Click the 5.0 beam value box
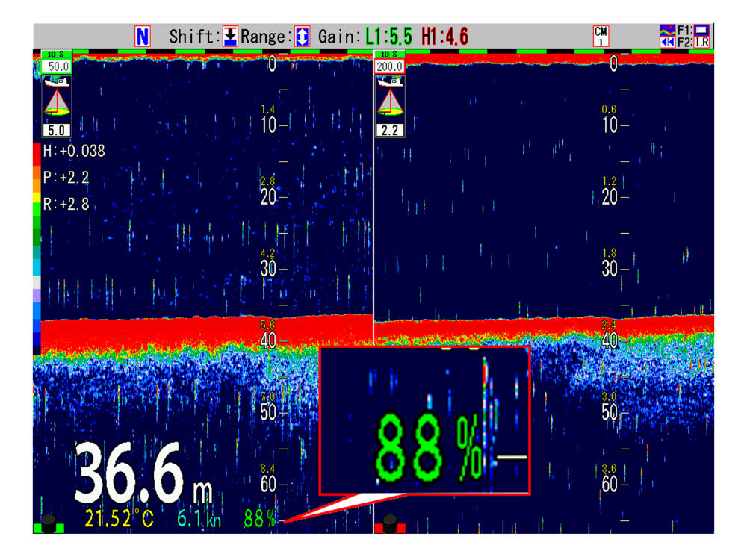The height and width of the screenshot is (560, 747). [x=56, y=130]
